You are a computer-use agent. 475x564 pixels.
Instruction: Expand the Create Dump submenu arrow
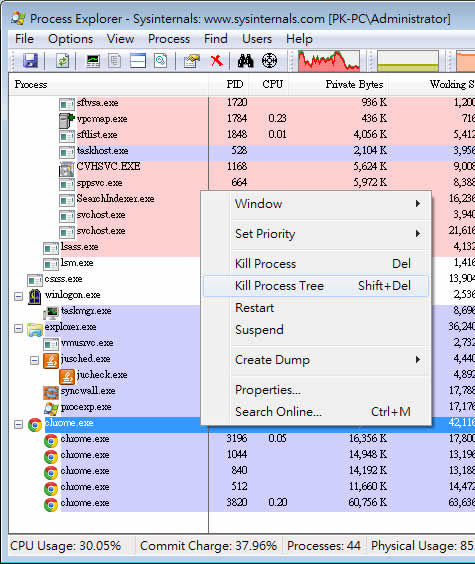pos(417,360)
